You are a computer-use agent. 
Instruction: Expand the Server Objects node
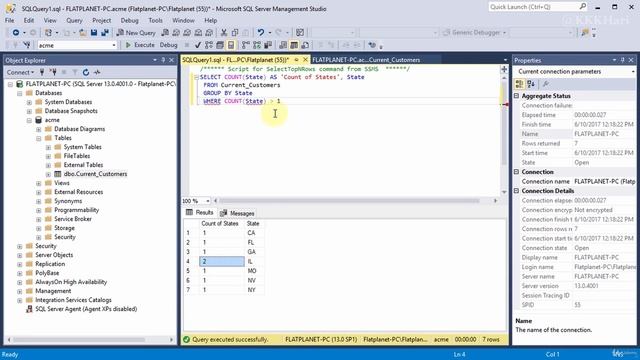click(20, 255)
